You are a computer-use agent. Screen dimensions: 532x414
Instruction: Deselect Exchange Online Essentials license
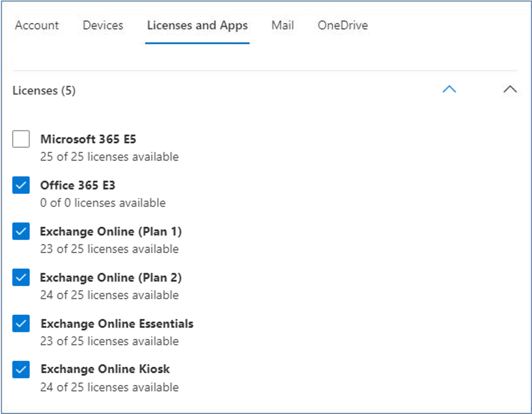coord(21,324)
